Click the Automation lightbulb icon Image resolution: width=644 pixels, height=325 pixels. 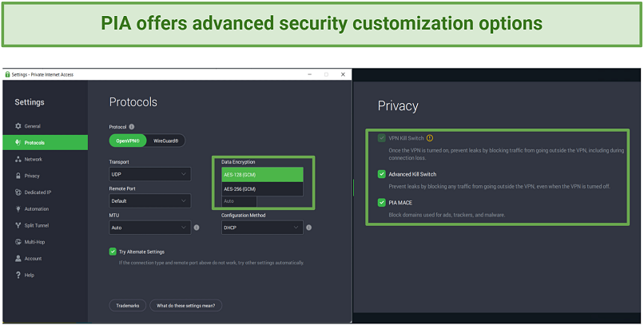pyautogui.click(x=18, y=209)
